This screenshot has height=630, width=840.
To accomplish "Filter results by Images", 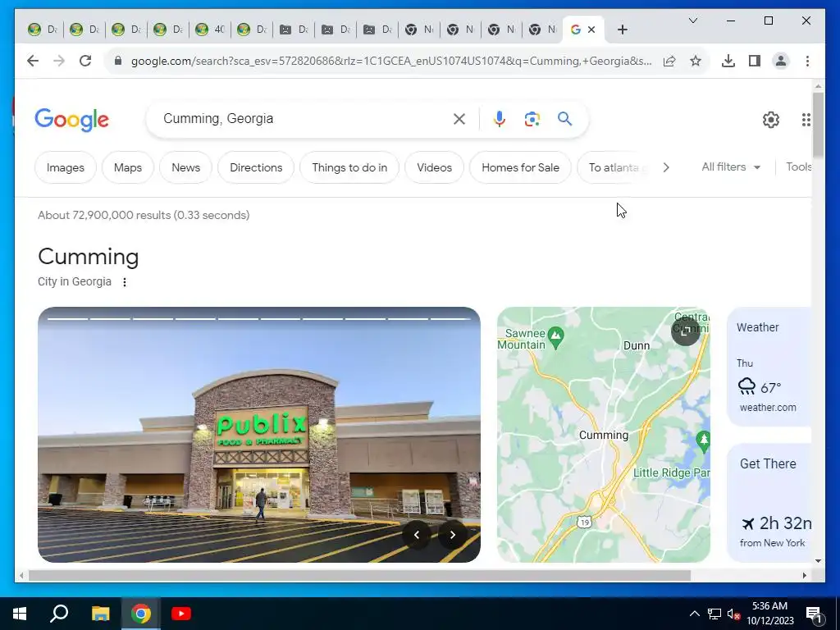I will pos(66,167).
